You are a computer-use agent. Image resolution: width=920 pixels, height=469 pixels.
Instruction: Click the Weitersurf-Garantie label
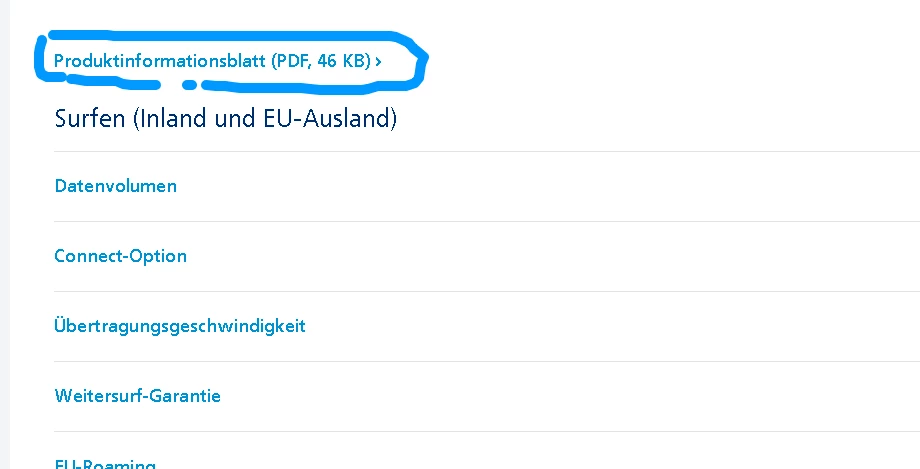tap(137, 396)
